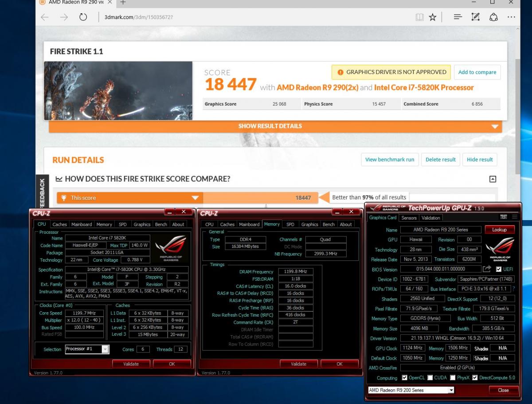Toggle the DirectCompute 5.0 checkbox
Screen dimensions: 532x404
coord(475,378)
